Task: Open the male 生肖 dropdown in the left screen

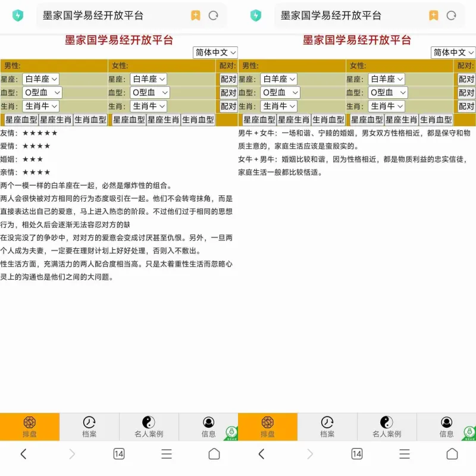Action: point(40,107)
